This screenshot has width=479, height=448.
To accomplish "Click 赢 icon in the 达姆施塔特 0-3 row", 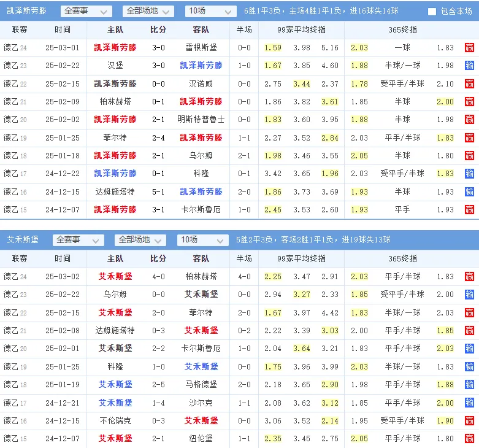I will point(469,330).
